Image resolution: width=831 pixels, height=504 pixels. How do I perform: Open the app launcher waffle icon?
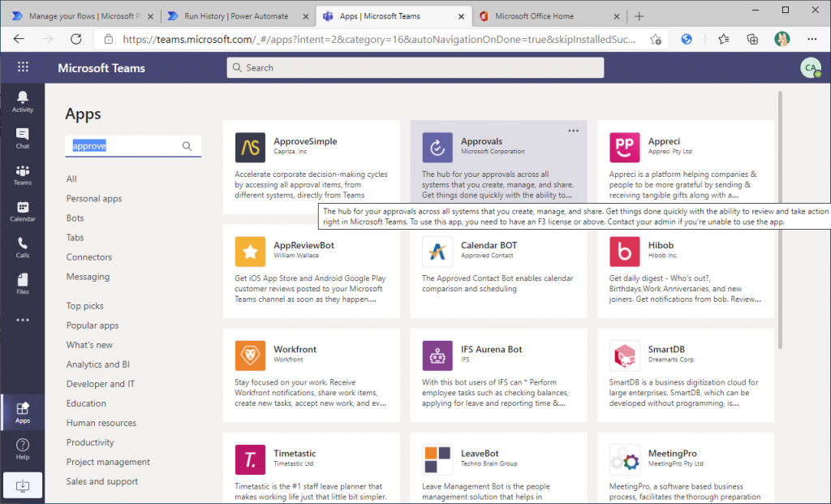(x=23, y=67)
